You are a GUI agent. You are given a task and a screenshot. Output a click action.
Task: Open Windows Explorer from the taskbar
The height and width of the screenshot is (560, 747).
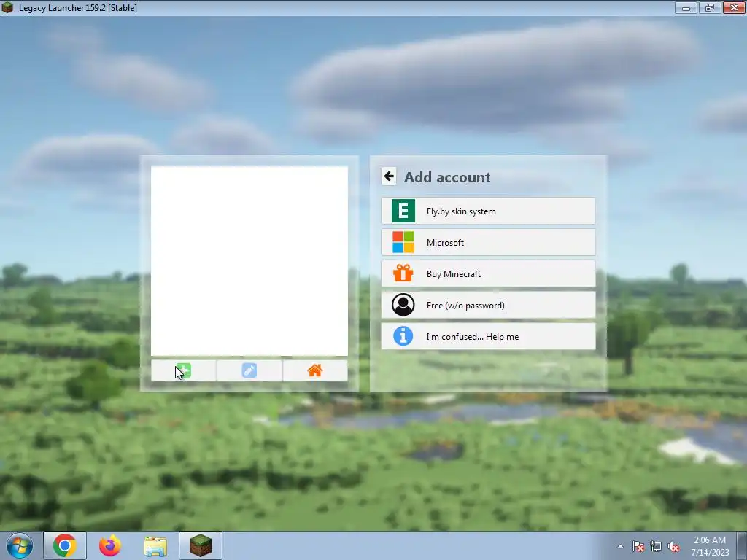pos(155,546)
